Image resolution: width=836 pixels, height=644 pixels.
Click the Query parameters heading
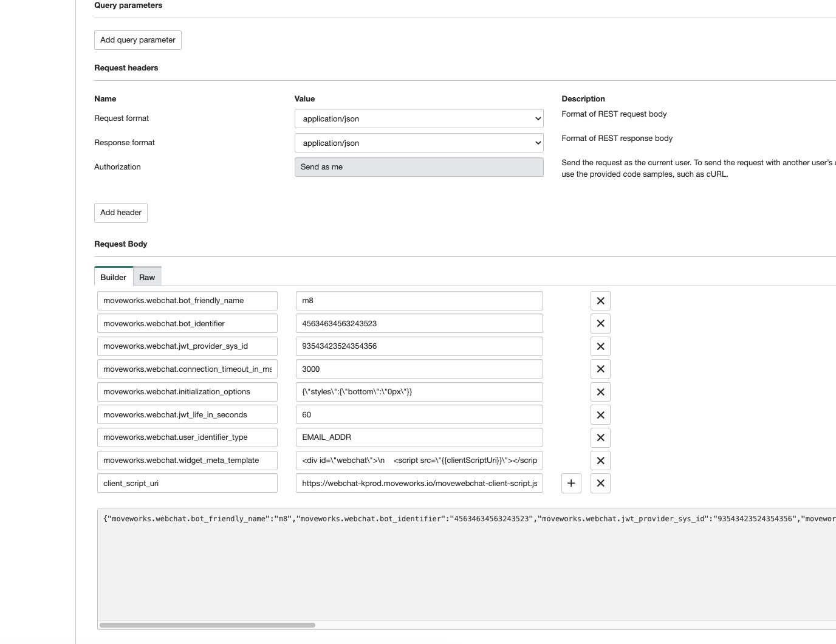point(128,5)
